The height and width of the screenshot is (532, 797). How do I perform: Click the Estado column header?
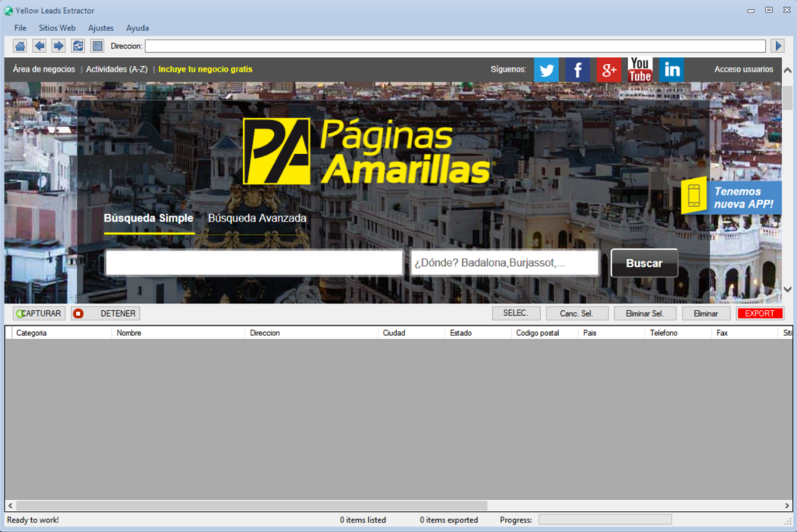[x=479, y=333]
